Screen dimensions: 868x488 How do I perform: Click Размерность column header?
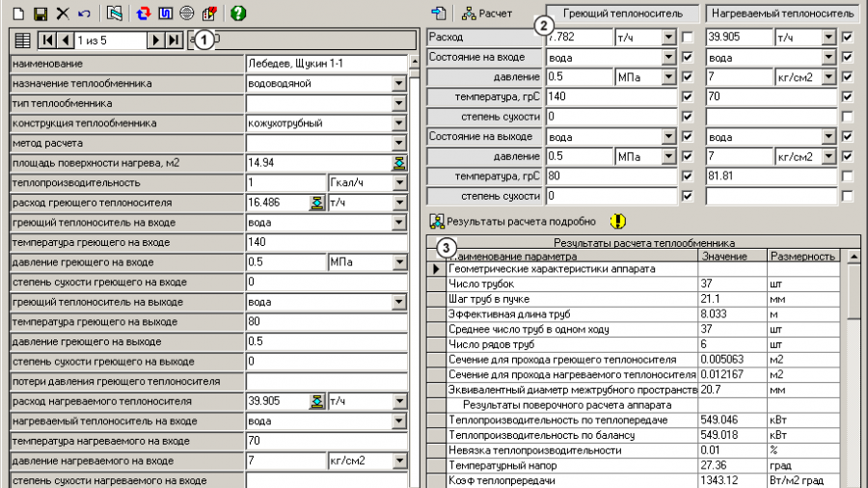pos(803,257)
